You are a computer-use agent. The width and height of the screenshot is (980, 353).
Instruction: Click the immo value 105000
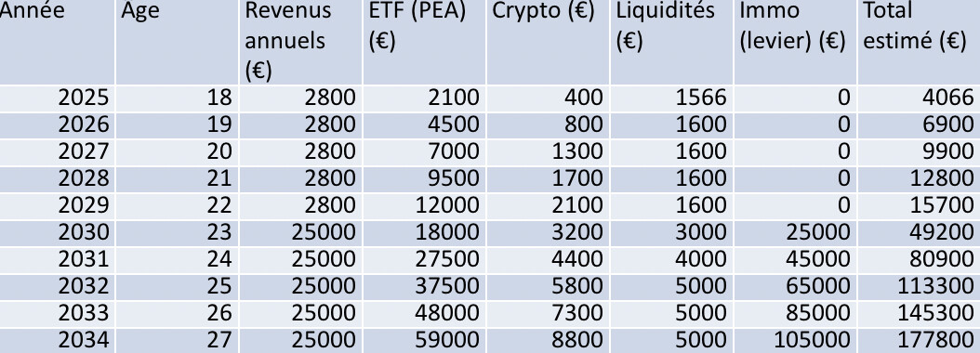click(795, 341)
